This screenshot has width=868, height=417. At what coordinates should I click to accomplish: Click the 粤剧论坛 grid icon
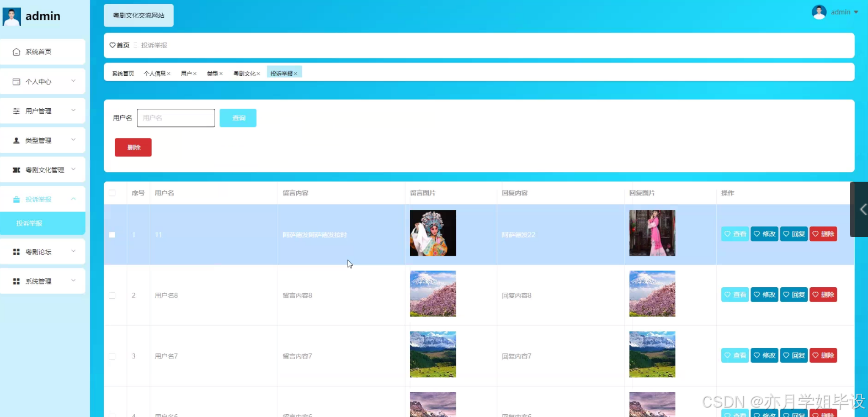pyautogui.click(x=17, y=252)
